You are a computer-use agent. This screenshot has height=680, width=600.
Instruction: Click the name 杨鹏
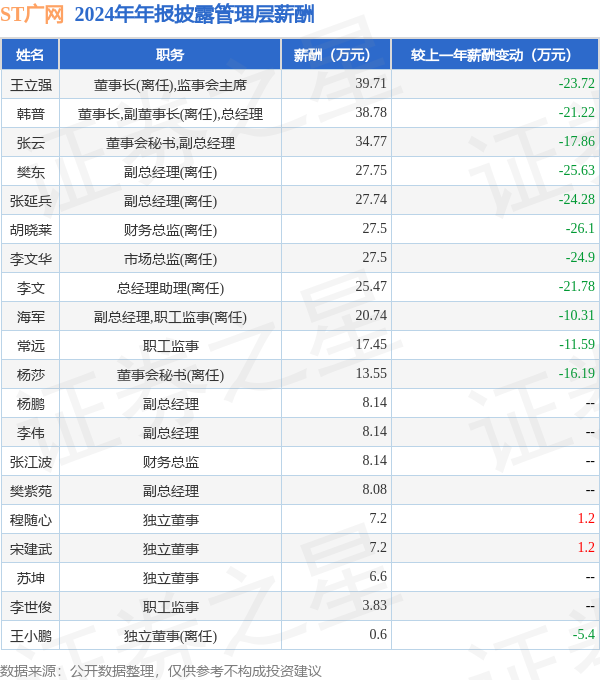pos(31,404)
